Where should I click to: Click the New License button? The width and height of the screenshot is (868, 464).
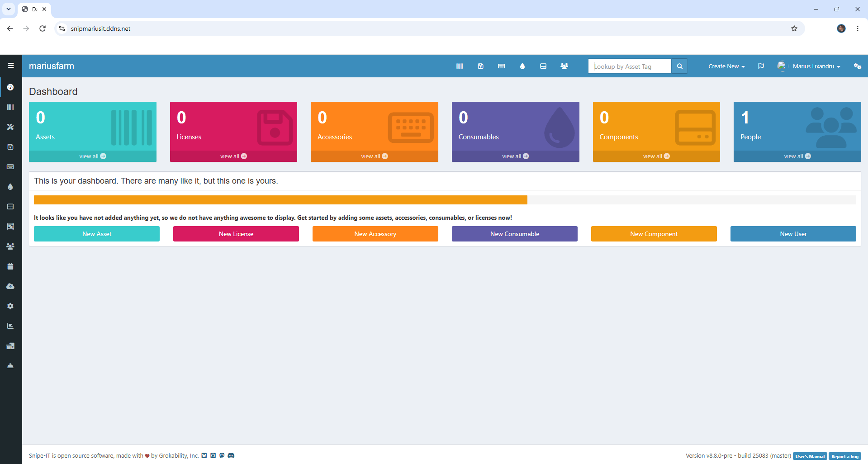[236, 234]
